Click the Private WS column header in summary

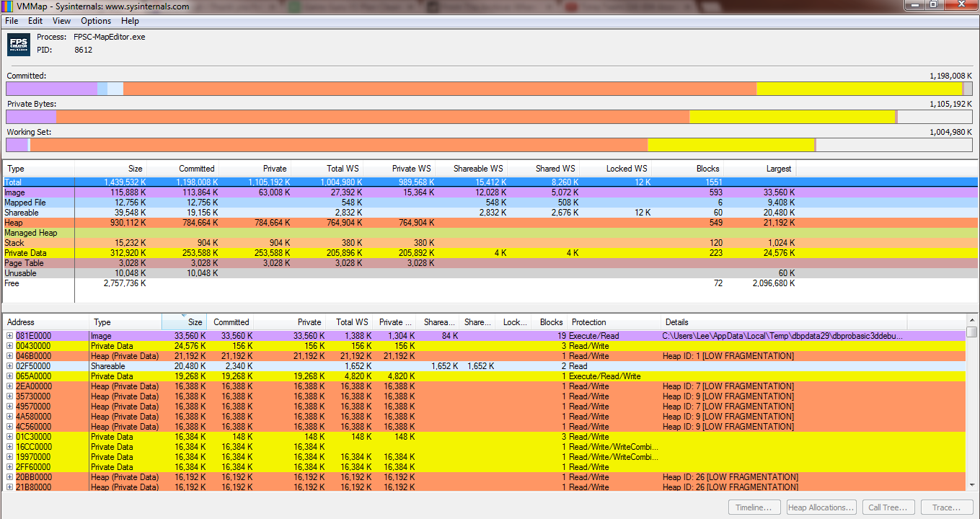[399, 169]
